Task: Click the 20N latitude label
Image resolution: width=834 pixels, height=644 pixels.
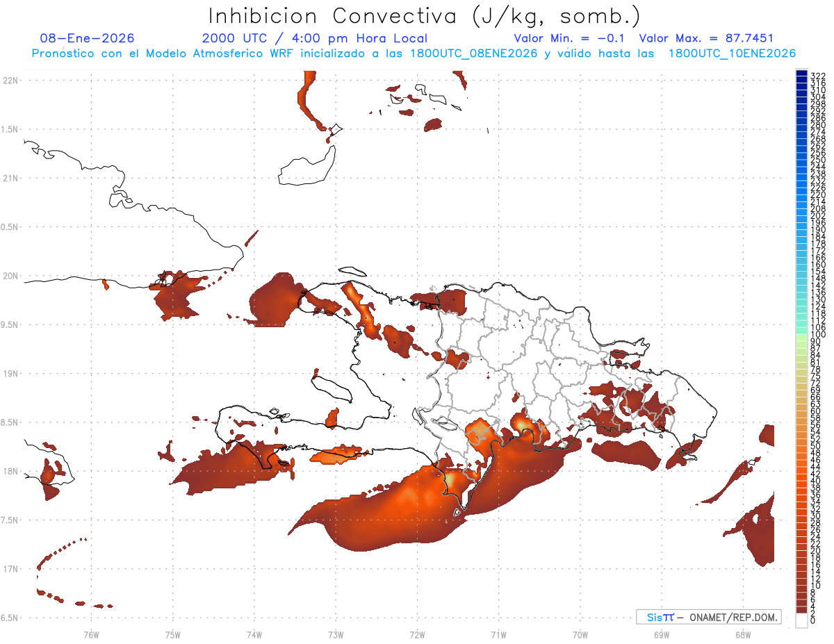Action: click(10, 276)
